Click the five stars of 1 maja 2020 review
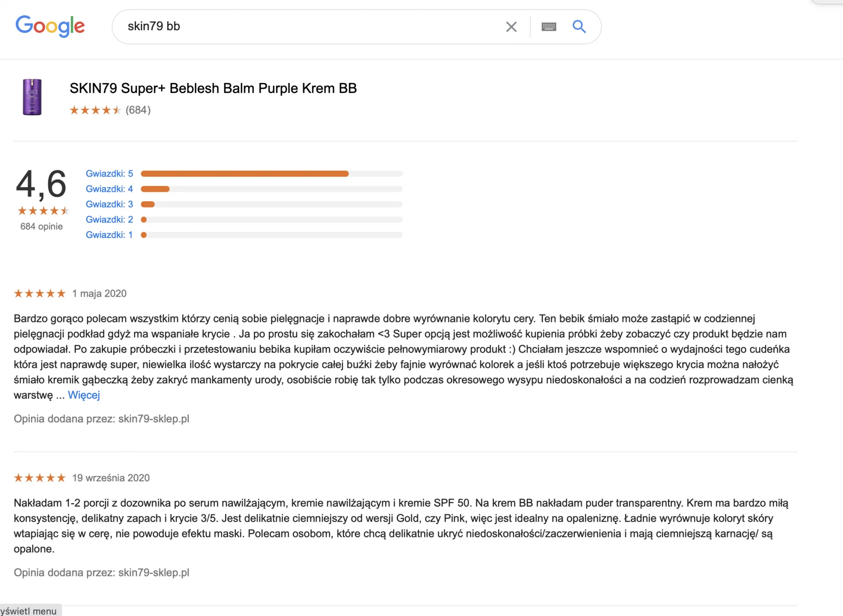 tap(40, 294)
